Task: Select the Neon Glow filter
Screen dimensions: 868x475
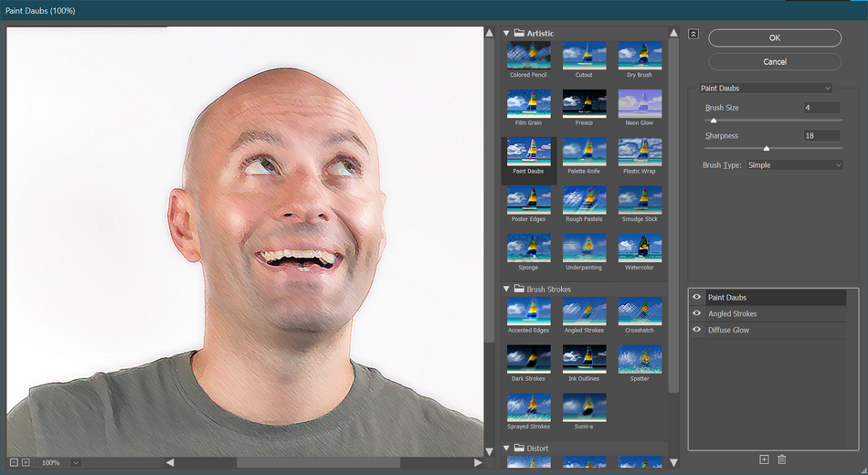Action: [640, 103]
